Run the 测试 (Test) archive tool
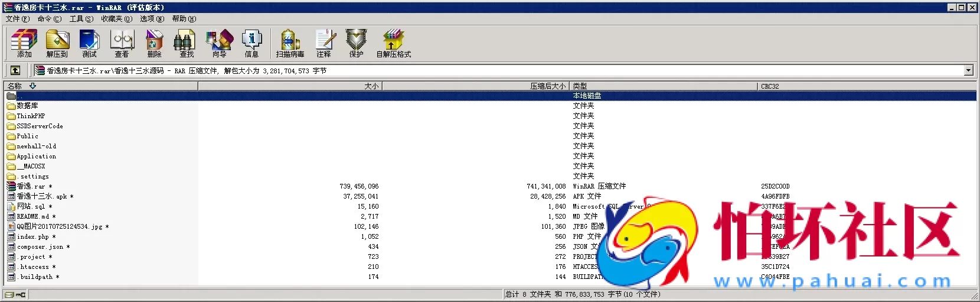 click(x=89, y=44)
